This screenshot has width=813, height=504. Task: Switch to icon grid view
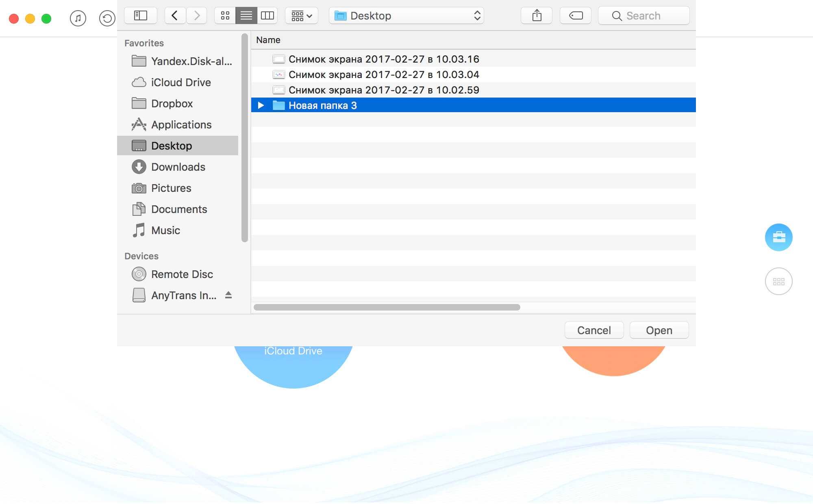tap(225, 16)
